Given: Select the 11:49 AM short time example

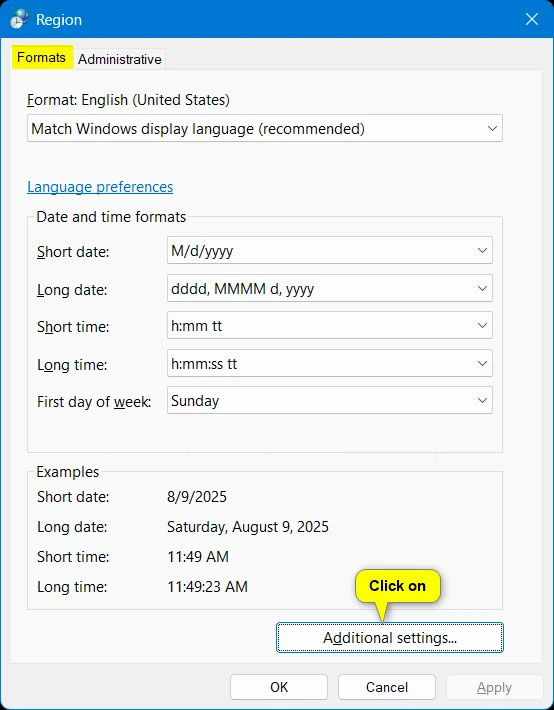Looking at the screenshot, I should [198, 556].
